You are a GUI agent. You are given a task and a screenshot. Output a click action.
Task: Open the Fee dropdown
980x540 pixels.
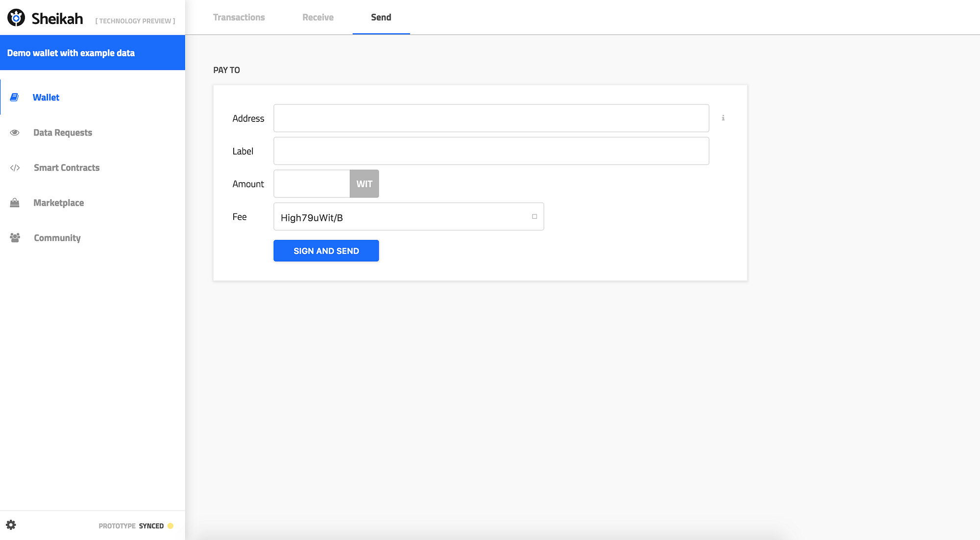pyautogui.click(x=402, y=216)
